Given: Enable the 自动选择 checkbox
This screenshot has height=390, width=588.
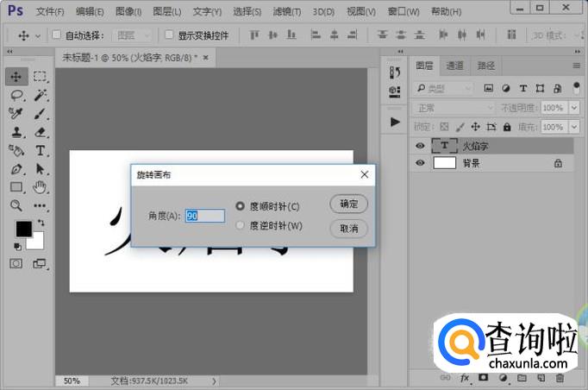Looking at the screenshot, I should click(x=57, y=35).
